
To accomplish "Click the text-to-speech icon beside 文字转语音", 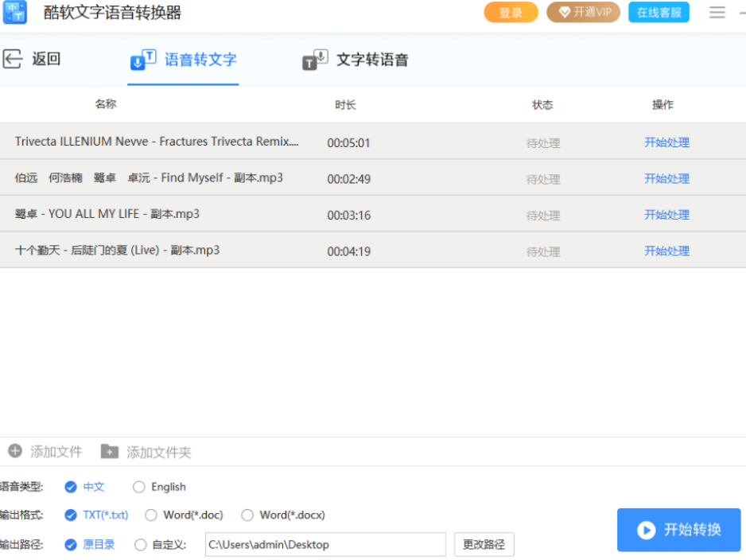I will [315, 60].
